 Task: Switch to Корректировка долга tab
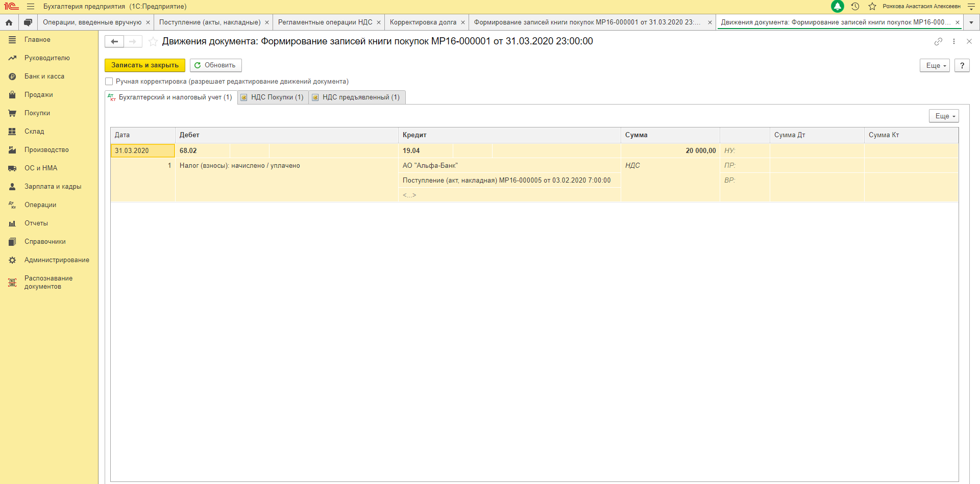coord(423,22)
